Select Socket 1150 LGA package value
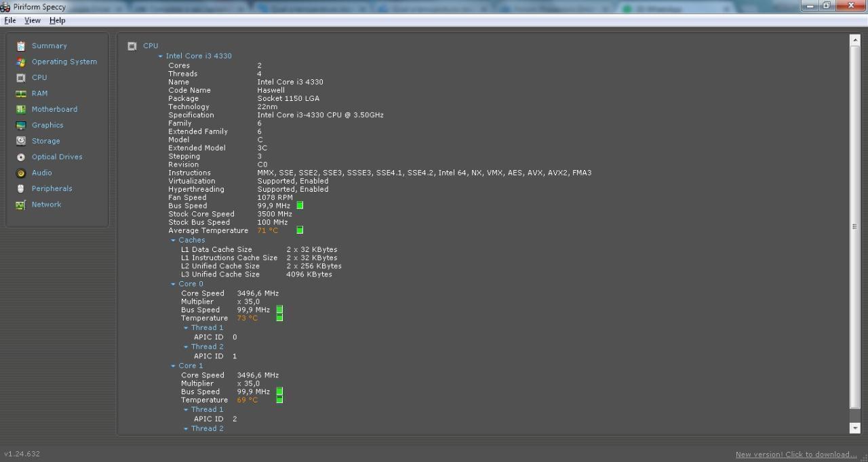 [288, 98]
